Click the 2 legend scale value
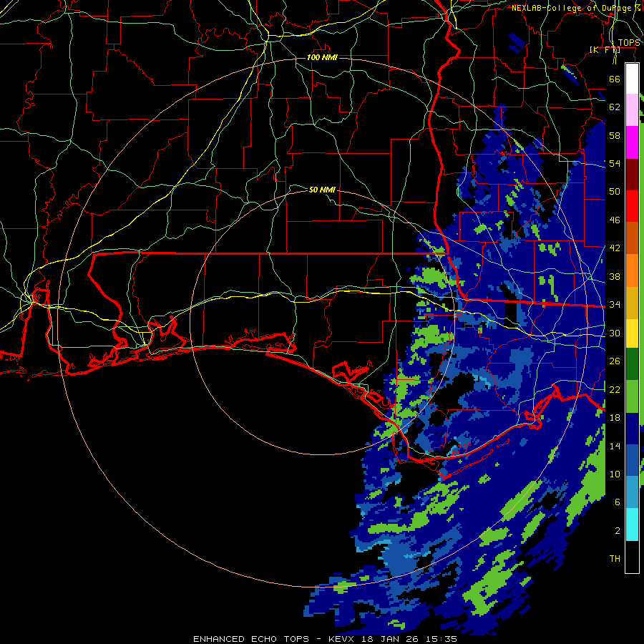 pyautogui.click(x=618, y=530)
